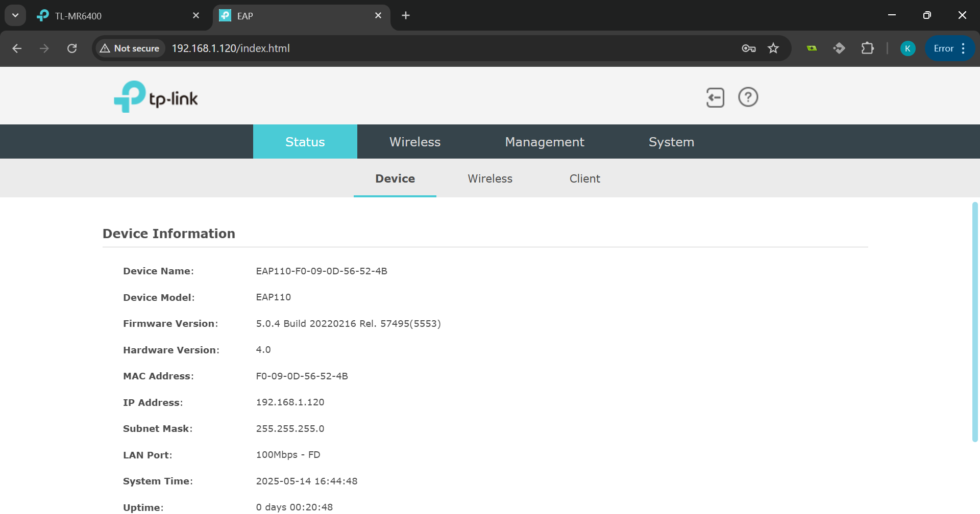Select the Wireless sub-tab under Status
The width and height of the screenshot is (980, 514).
point(490,178)
